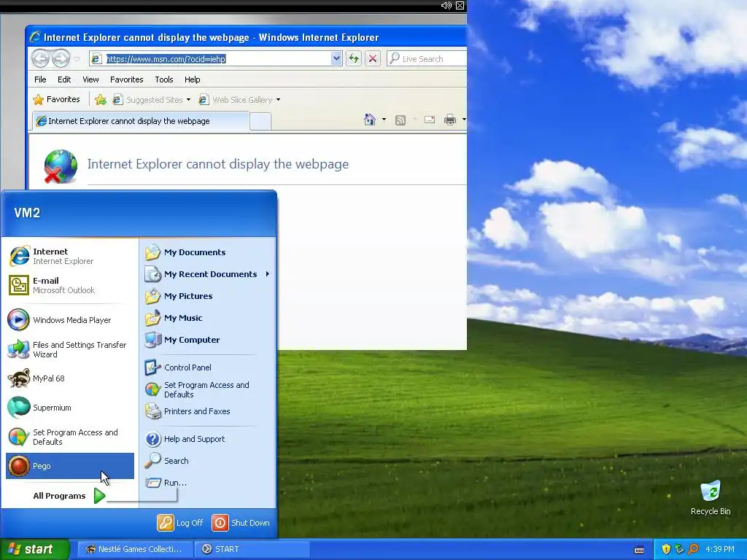Open Windows Media Player
747x560 pixels.
pos(69,320)
